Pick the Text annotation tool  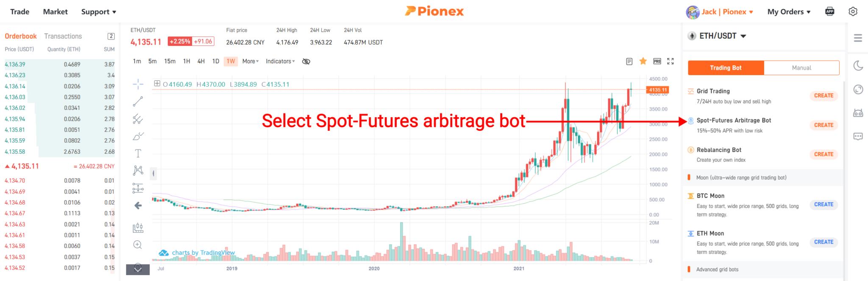click(x=137, y=153)
